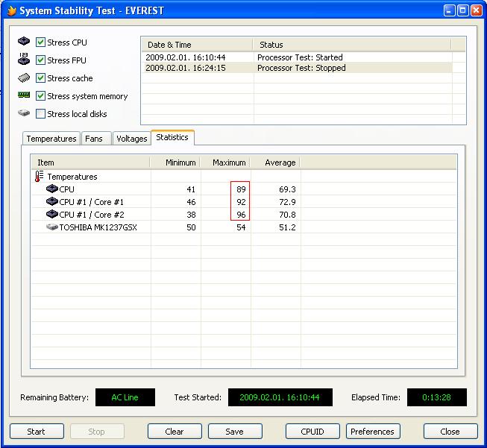Select the 'Processor Test: Stopped' log entry
This screenshot has width=487, height=448.
pos(297,68)
